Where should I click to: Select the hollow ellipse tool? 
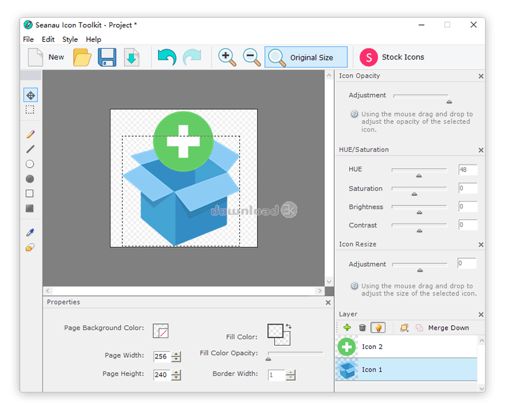click(30, 164)
